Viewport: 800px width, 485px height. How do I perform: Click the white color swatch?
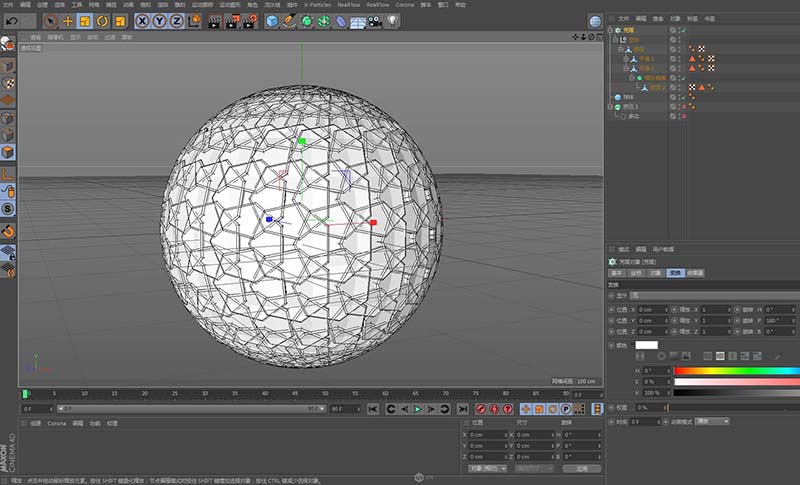647,345
